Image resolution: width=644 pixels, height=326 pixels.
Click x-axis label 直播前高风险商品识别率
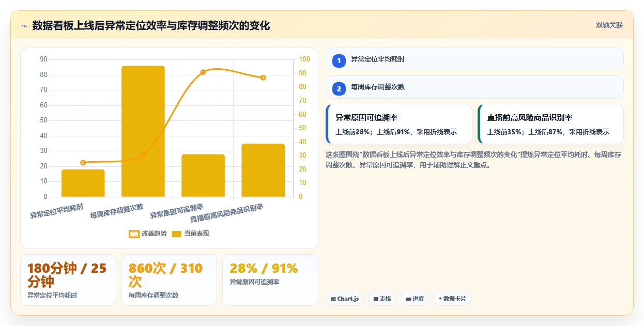click(x=226, y=213)
